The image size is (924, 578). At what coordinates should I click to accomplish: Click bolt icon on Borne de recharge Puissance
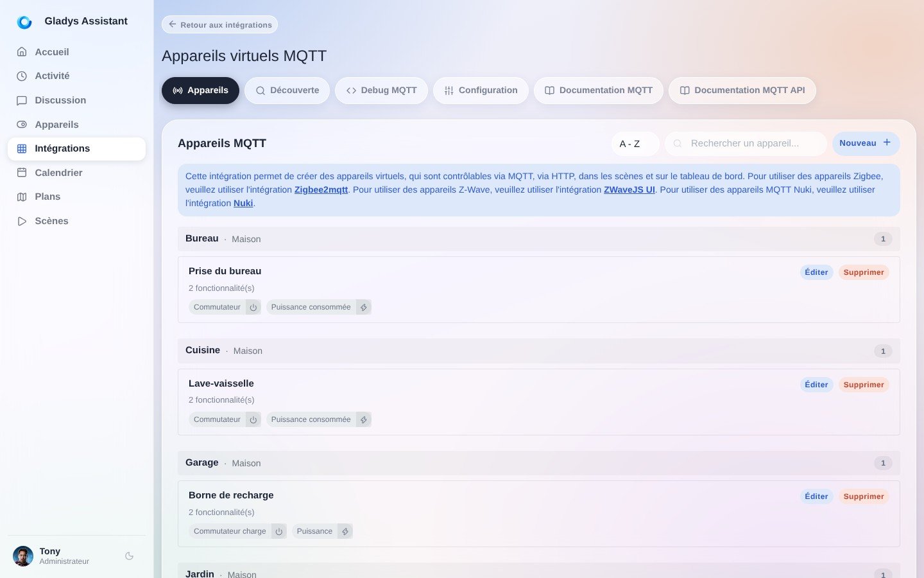[x=345, y=532]
